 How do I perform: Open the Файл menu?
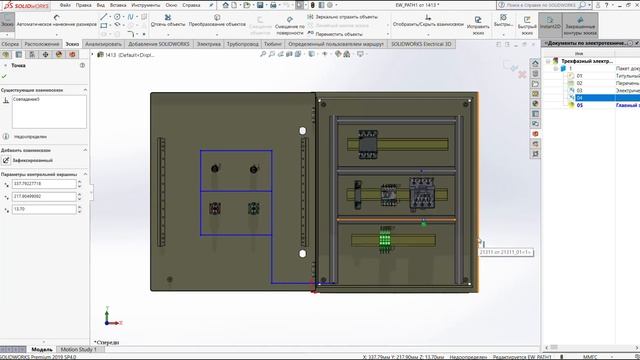point(65,5)
